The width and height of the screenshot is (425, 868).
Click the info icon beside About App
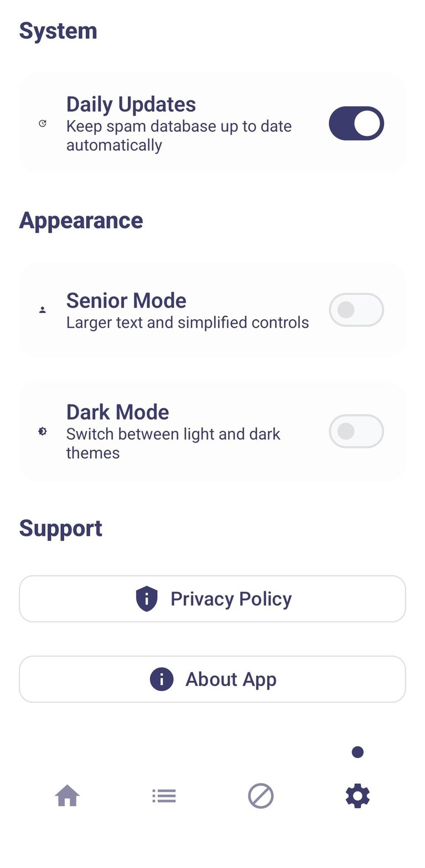point(162,679)
